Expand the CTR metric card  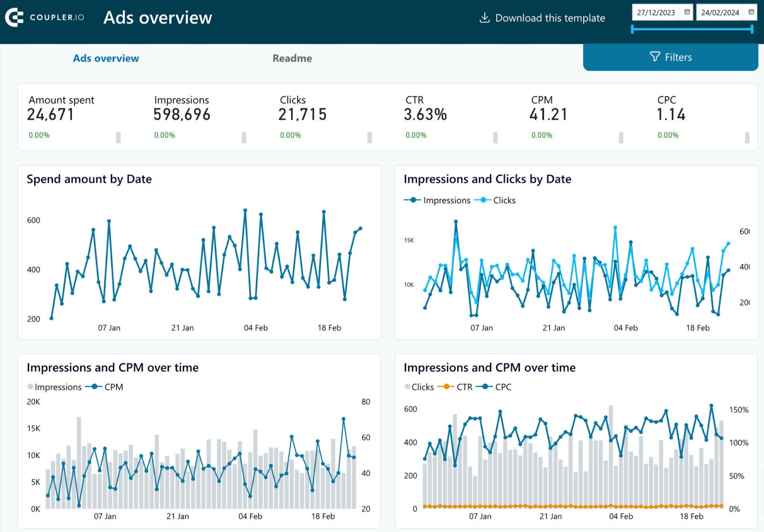[494, 137]
